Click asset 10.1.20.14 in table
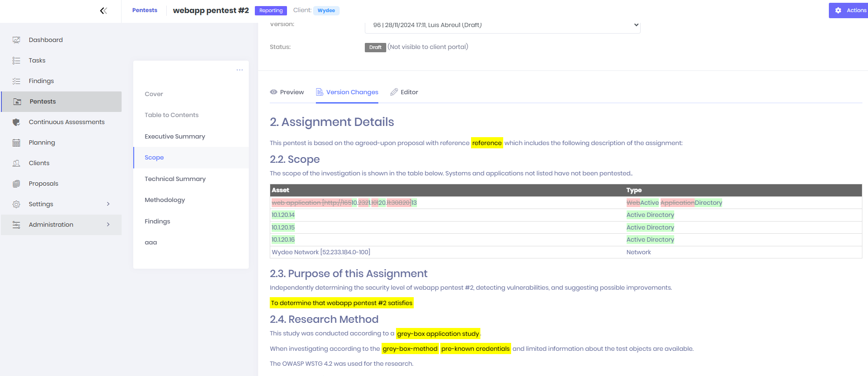Viewport: 868px width, 376px height. tap(283, 215)
